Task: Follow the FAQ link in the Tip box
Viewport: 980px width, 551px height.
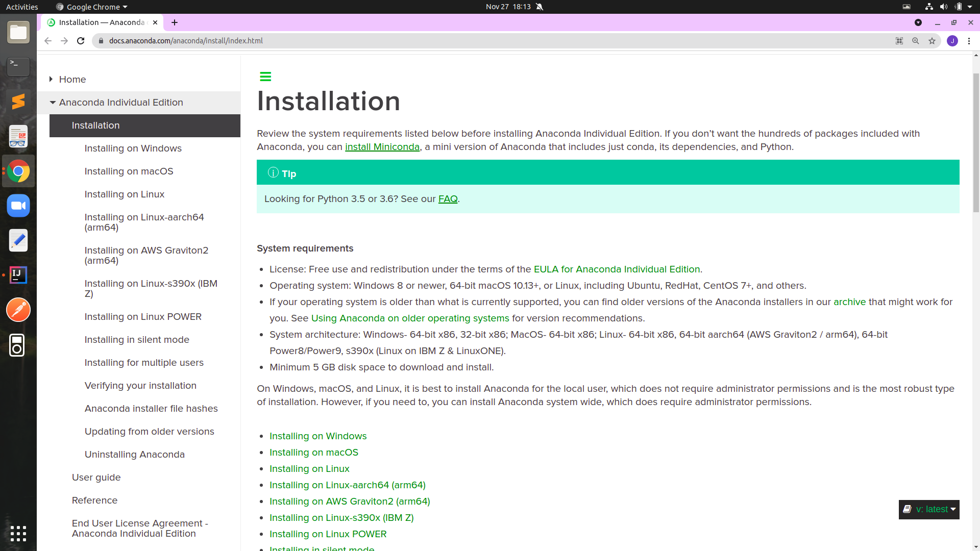Action: [x=448, y=199]
